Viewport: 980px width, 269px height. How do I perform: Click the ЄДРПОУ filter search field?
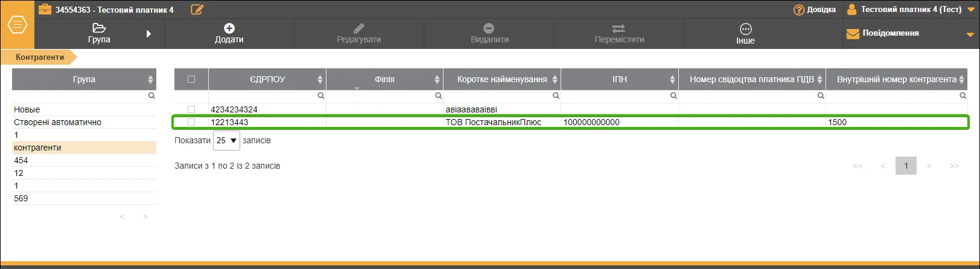[x=267, y=96]
